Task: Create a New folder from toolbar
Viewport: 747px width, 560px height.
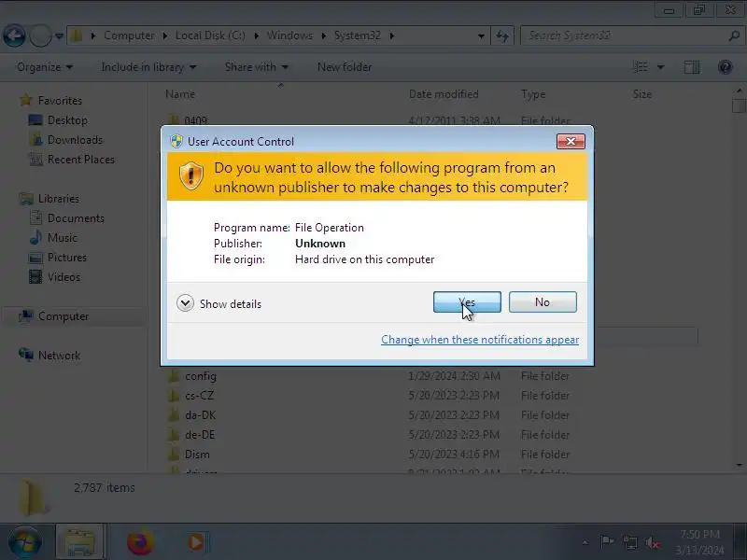Action: tap(345, 67)
